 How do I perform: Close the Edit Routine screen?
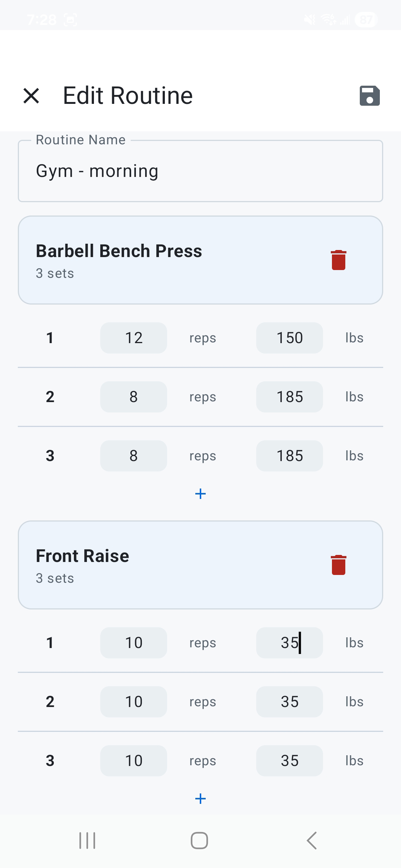coord(31,95)
